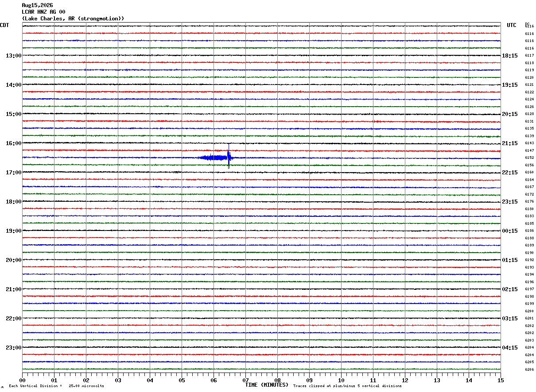The width and height of the screenshot is (536, 392).
Task: Select the 6152 DC offset value
Action: pos(529,158)
